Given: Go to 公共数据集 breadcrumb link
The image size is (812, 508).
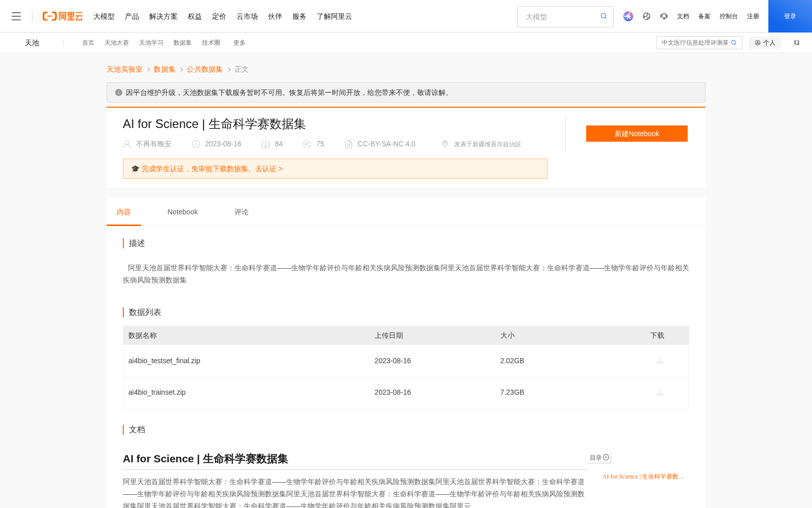Looking at the screenshot, I should tap(205, 69).
